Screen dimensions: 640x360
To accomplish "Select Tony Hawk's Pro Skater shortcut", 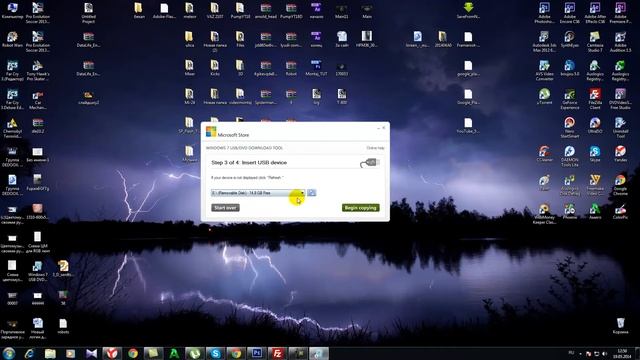I will click(x=38, y=70).
